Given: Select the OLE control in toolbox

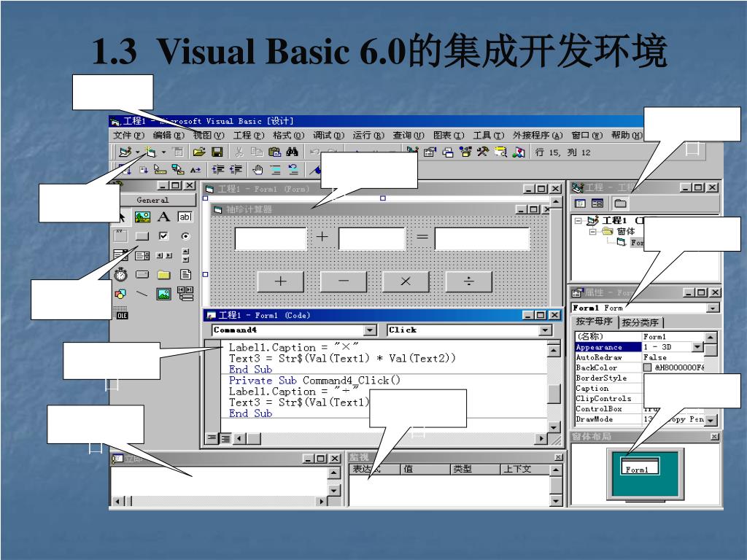Looking at the screenshot, I should [x=122, y=313].
